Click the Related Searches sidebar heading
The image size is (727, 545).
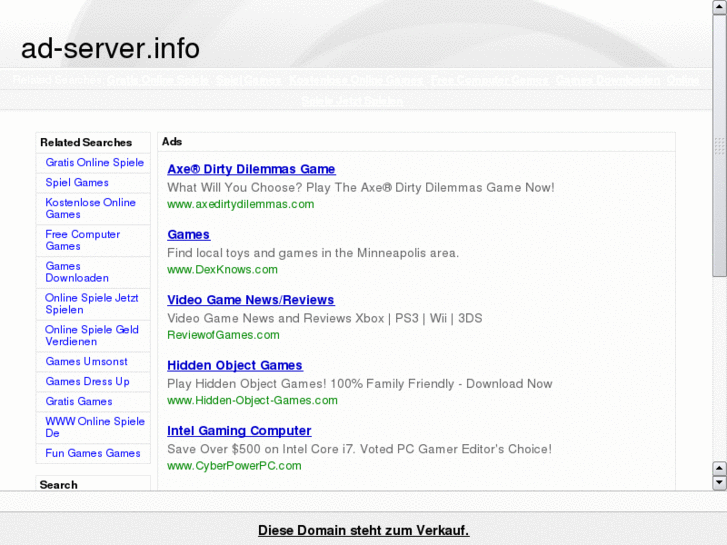(86, 142)
